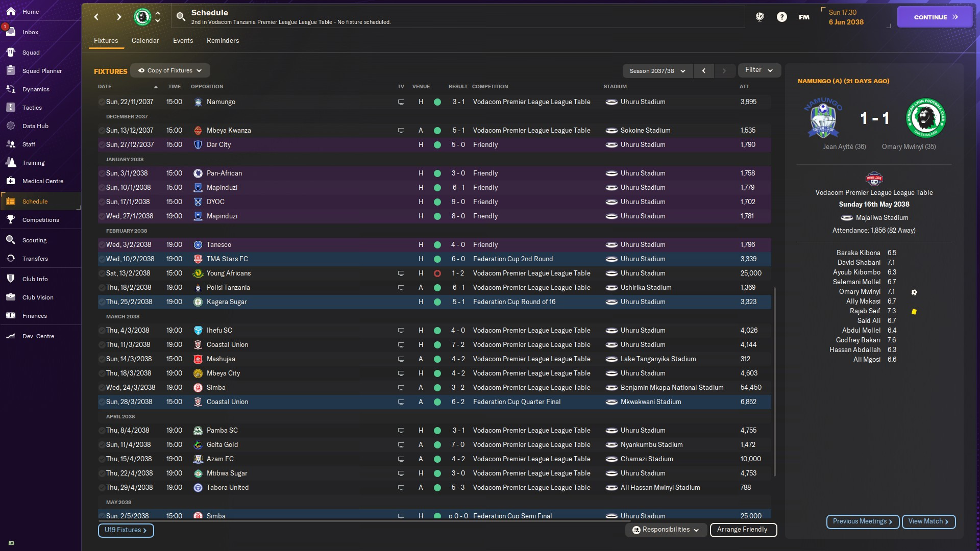Open the Medical Centre sidebar icon
Image resolution: width=980 pixels, height=551 pixels.
coord(11,181)
